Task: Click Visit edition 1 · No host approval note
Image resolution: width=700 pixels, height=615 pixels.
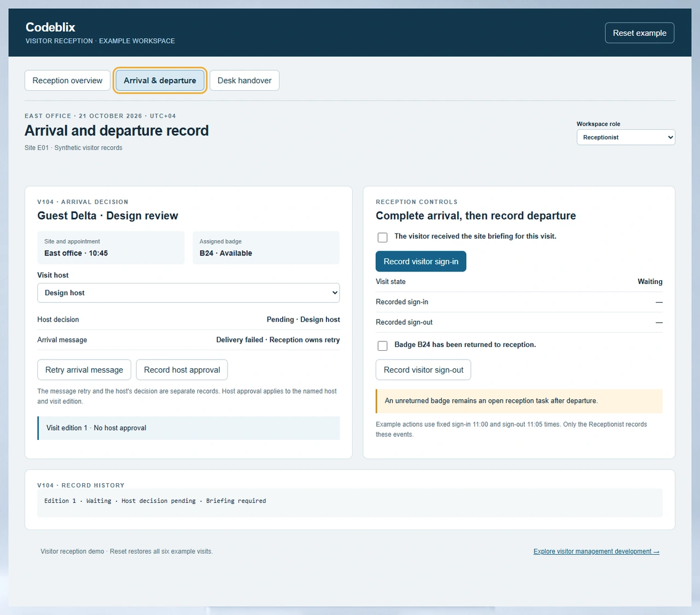Action: (x=189, y=428)
